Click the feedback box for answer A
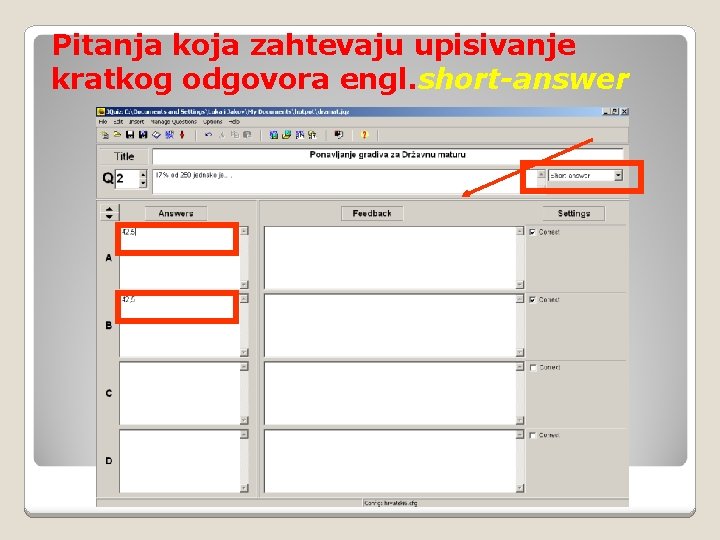720x540 pixels. tap(390, 257)
